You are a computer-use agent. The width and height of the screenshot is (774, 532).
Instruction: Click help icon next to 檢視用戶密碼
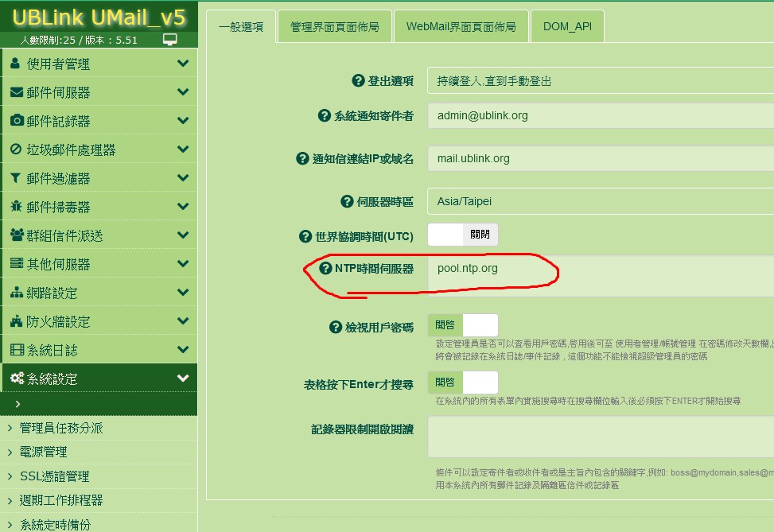pyautogui.click(x=336, y=327)
